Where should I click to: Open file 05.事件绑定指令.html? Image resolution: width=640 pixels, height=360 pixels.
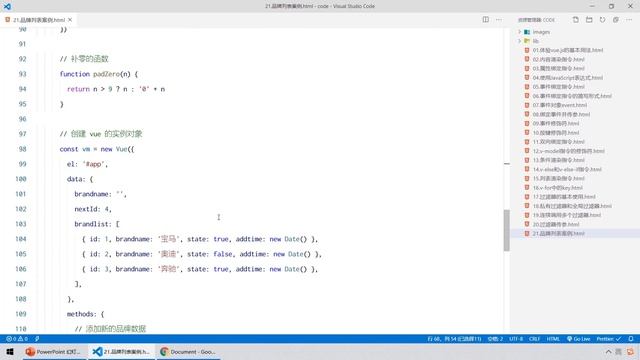pyautogui.click(x=558, y=87)
